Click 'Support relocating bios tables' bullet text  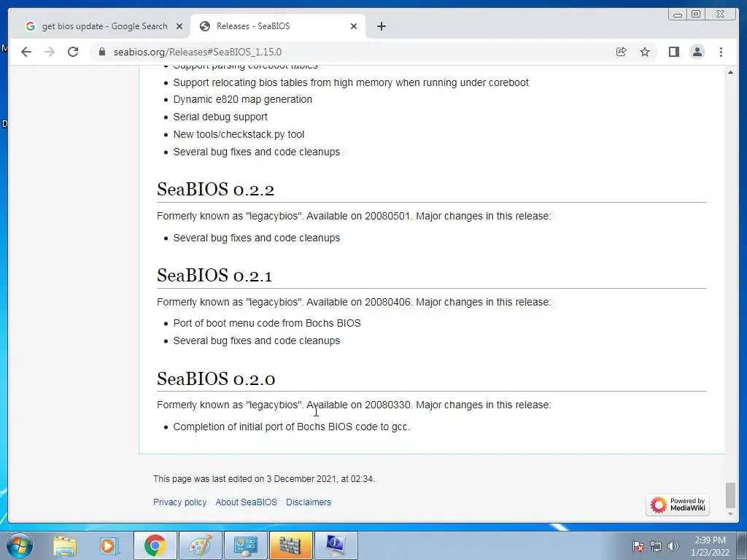[351, 82]
